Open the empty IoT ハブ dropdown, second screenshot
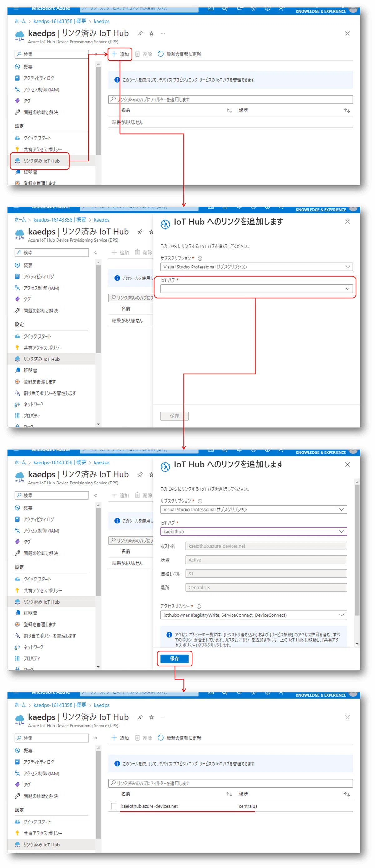 (257, 289)
